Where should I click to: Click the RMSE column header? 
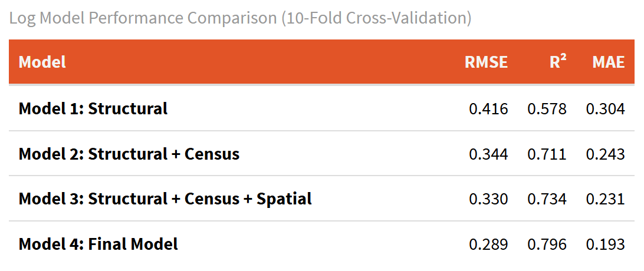(486, 62)
